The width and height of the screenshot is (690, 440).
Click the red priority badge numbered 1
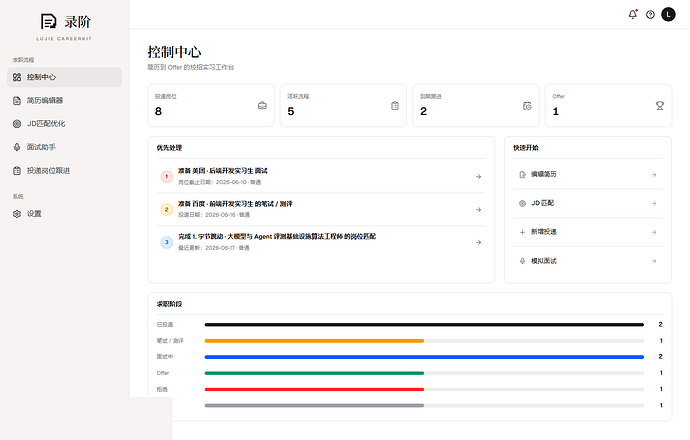(166, 176)
